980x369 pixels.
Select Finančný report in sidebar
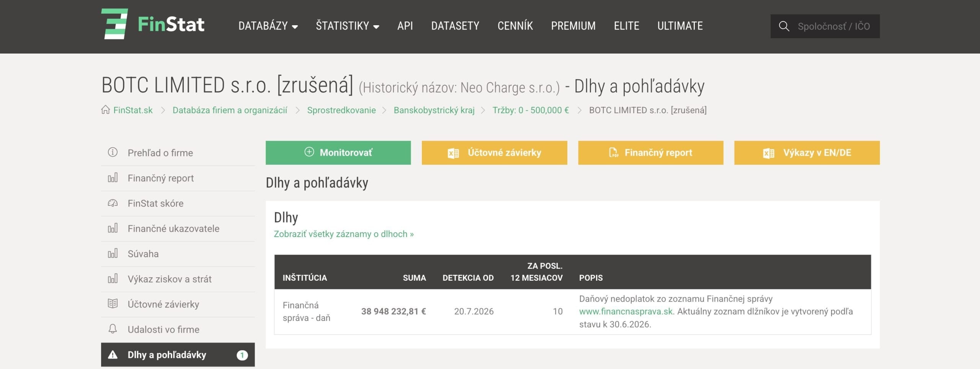pos(178,178)
